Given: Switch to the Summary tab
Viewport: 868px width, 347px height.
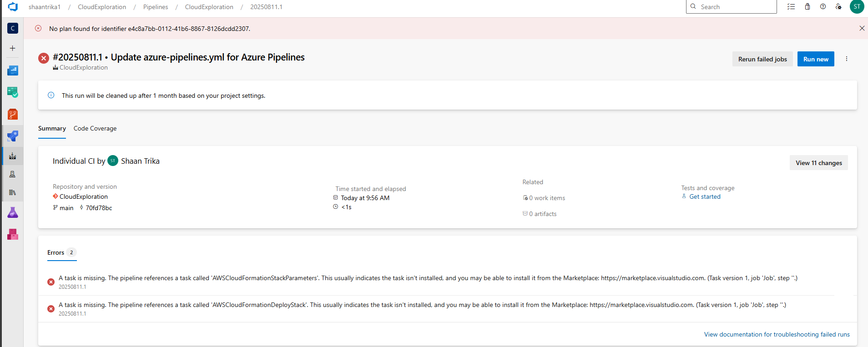Looking at the screenshot, I should 52,129.
